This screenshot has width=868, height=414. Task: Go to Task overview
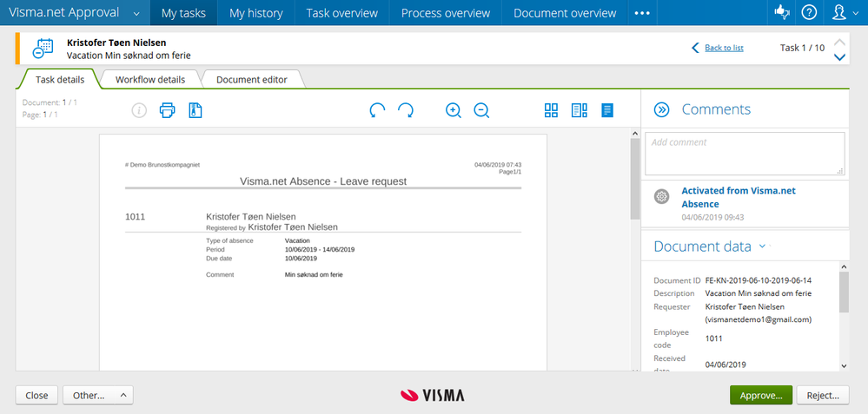pos(342,13)
